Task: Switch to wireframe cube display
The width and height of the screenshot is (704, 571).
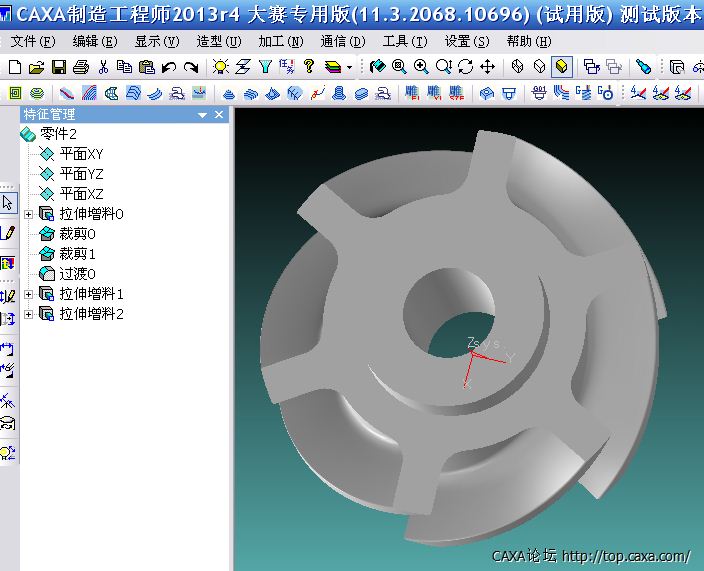Action: (518, 67)
